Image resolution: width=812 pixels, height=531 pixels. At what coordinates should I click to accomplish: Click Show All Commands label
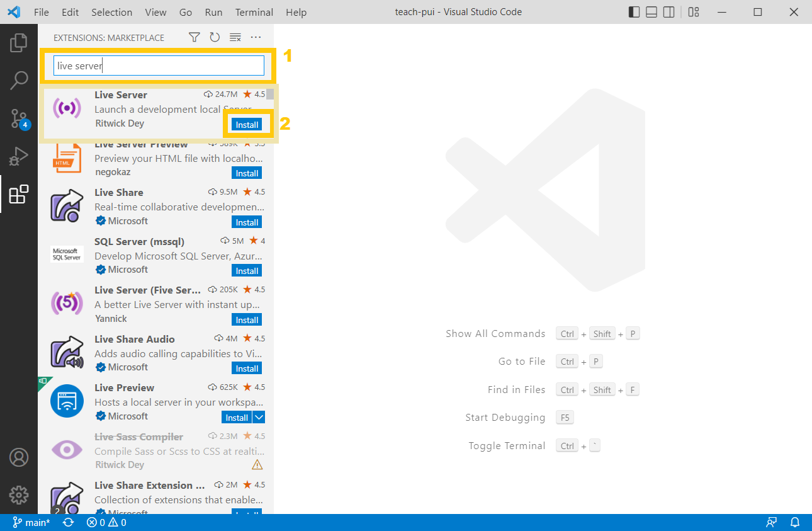[495, 334]
